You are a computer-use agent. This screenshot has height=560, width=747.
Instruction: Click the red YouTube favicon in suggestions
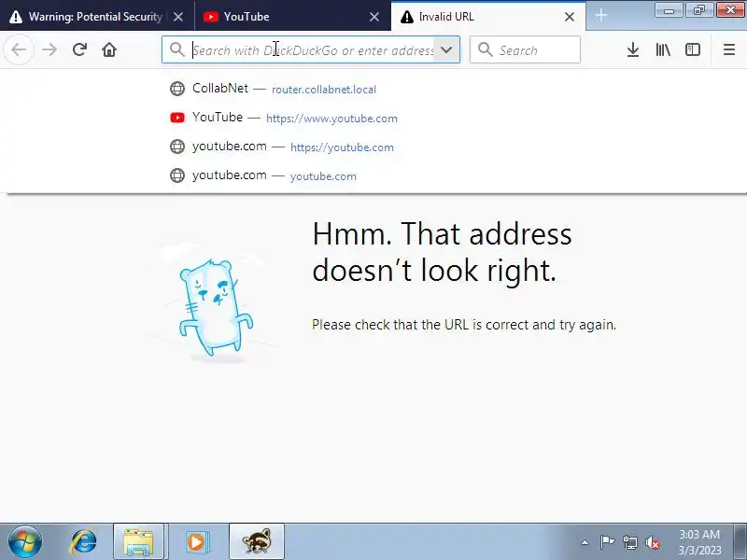[177, 118]
